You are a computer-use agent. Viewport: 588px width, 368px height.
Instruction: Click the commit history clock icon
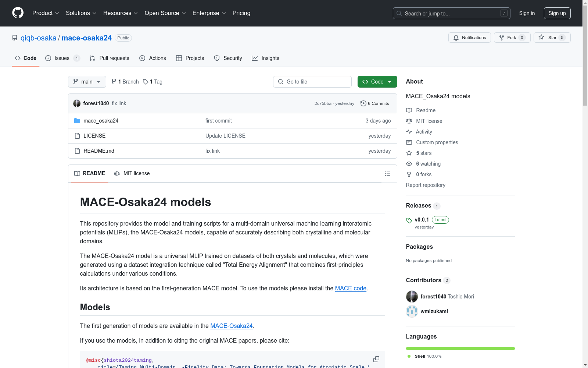(363, 103)
